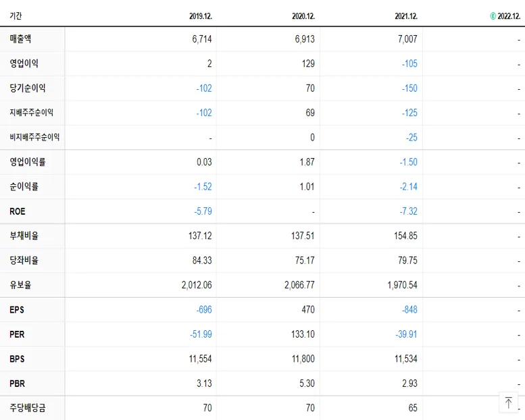
Task: Click the 0.03 operating margin value
Action: tap(204, 162)
